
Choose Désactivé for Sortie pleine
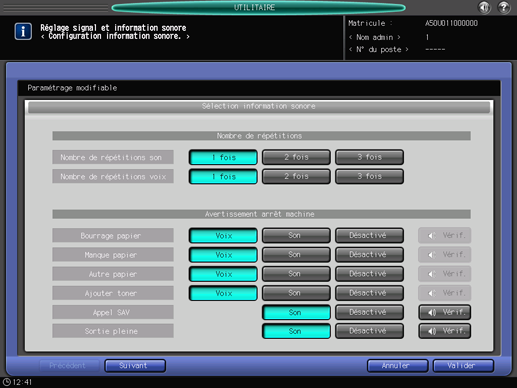coord(369,331)
